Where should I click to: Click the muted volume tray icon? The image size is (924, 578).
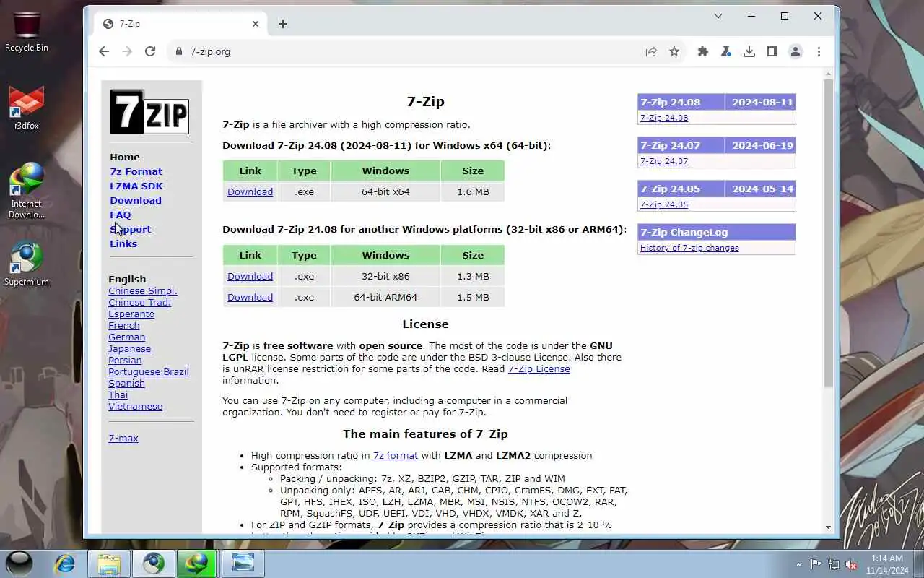[852, 564]
